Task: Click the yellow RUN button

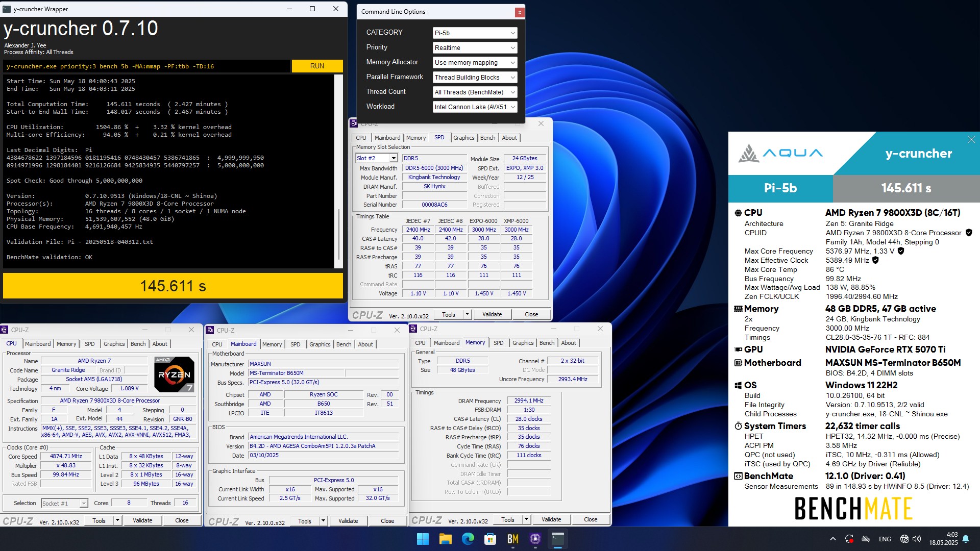Action: 317,66
